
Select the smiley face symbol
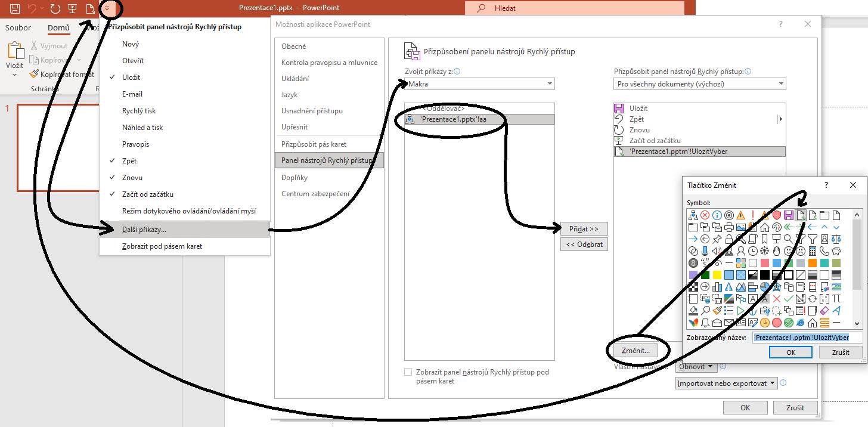pyautogui.click(x=789, y=251)
